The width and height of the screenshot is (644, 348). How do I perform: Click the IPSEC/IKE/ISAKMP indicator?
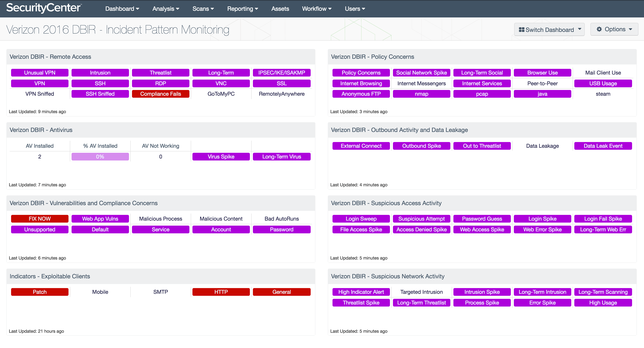(282, 73)
